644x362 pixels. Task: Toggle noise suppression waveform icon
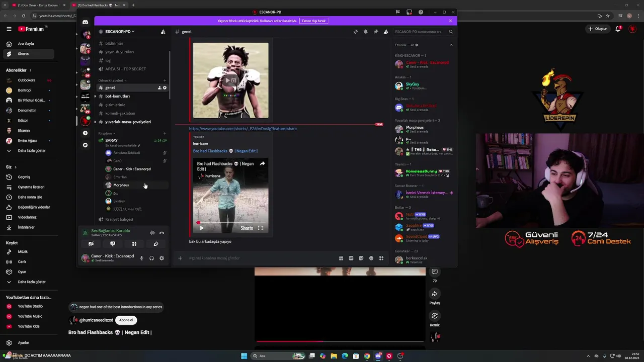[152, 233]
